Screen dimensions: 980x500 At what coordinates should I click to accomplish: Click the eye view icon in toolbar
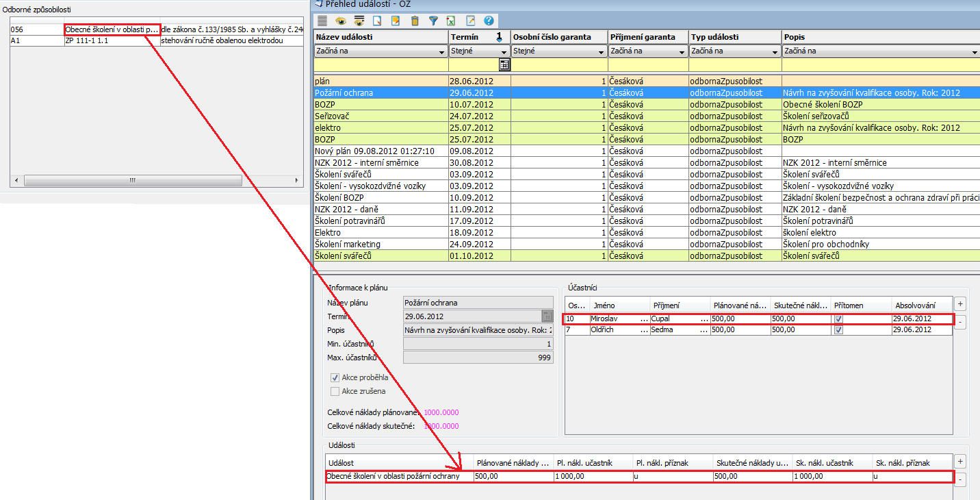[341, 21]
